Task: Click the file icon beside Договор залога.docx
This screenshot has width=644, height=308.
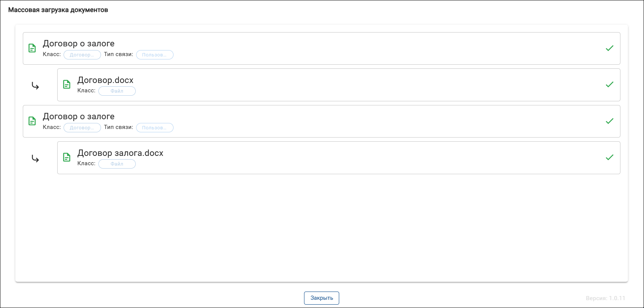Action: coord(67,157)
